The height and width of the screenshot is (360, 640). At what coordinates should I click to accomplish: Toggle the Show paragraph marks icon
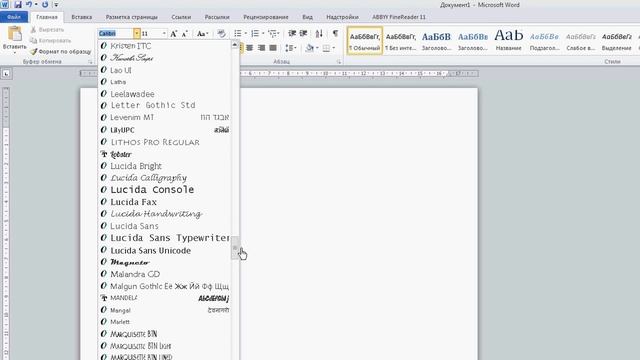point(335,33)
